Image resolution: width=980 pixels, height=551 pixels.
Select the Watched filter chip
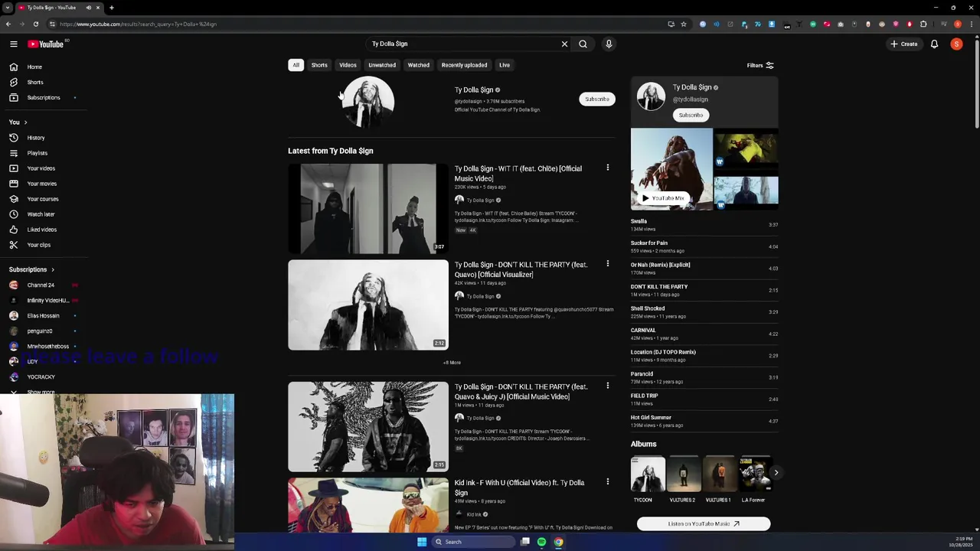coord(419,65)
